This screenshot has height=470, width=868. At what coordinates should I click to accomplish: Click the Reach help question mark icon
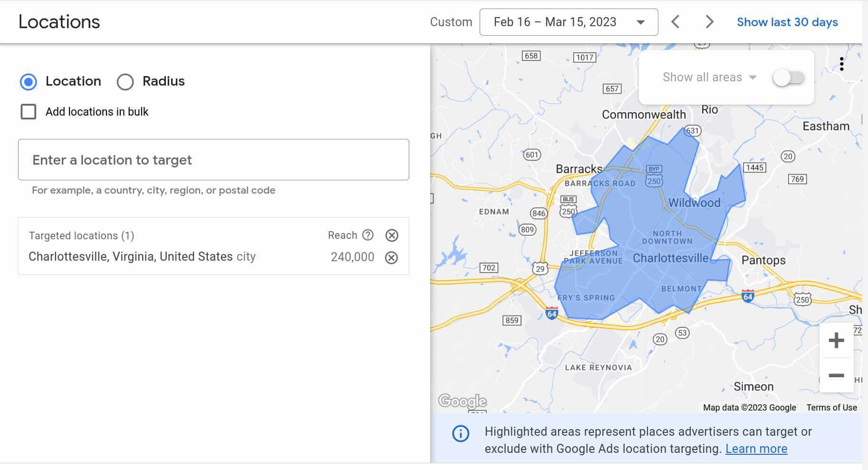coord(368,235)
